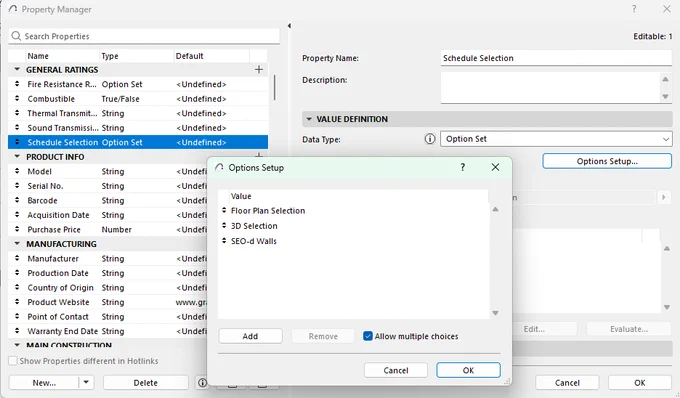Click the drag handle of Sound Transmission row
This screenshot has height=398, width=680.
coord(17,127)
